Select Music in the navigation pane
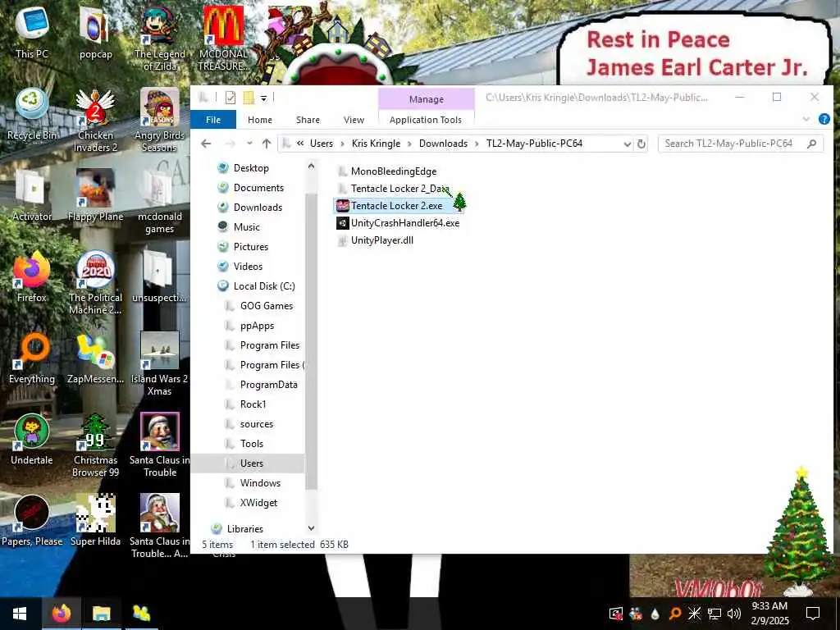Image resolution: width=840 pixels, height=630 pixels. (x=239, y=227)
